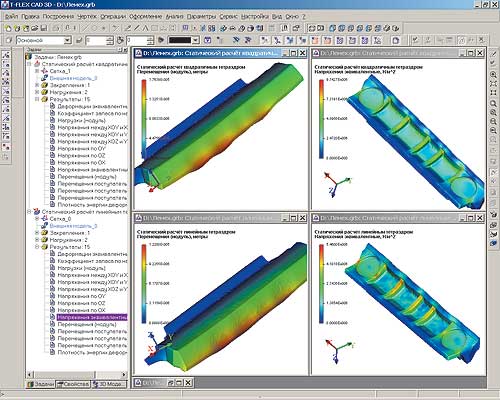
Task: Open the Параметры menu
Action: (201, 16)
